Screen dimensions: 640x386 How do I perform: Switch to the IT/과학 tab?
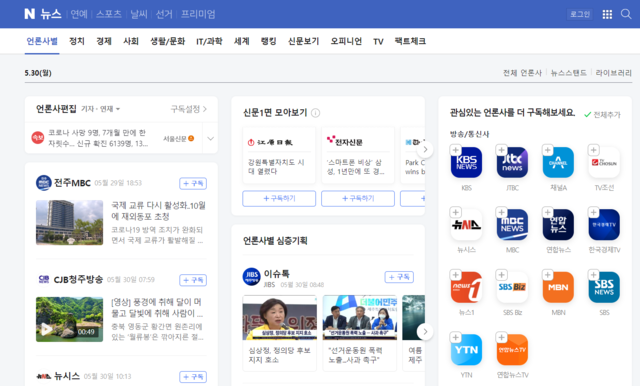[x=209, y=41]
